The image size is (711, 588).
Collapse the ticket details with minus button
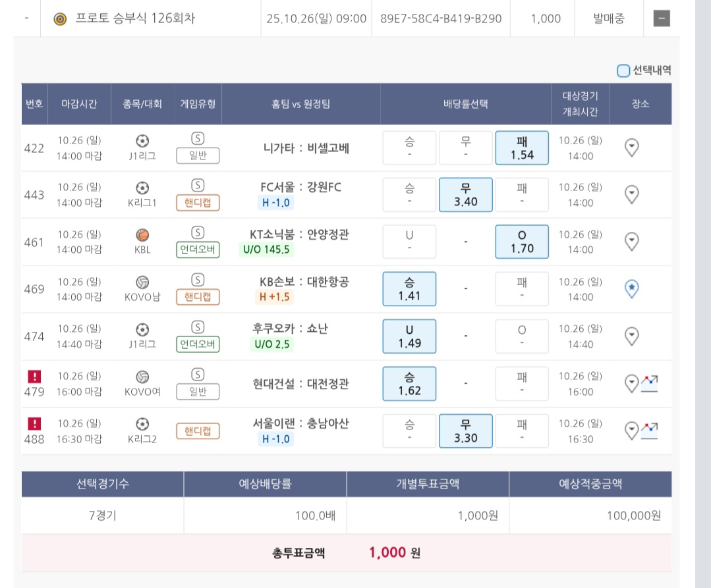pos(662,18)
